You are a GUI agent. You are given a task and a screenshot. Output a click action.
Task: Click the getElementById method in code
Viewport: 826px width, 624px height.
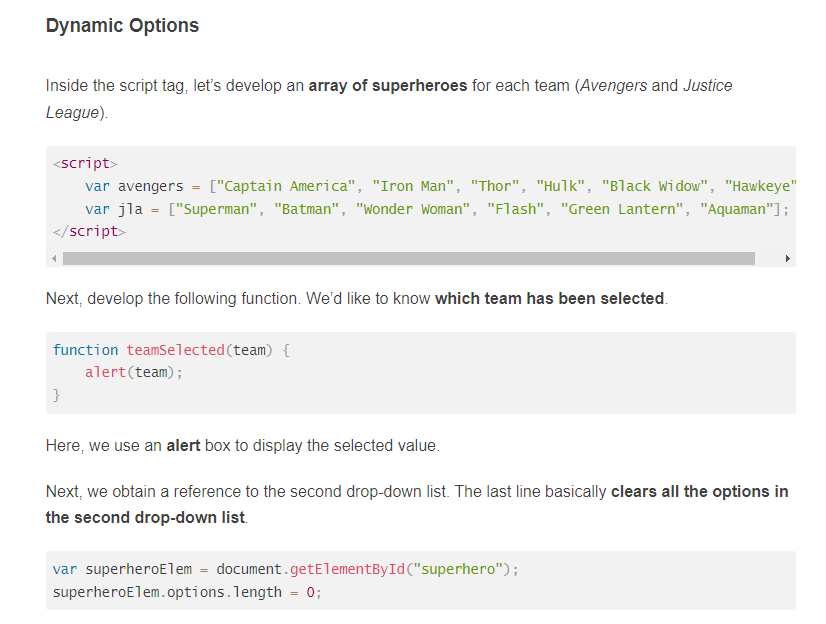[x=347, y=569]
